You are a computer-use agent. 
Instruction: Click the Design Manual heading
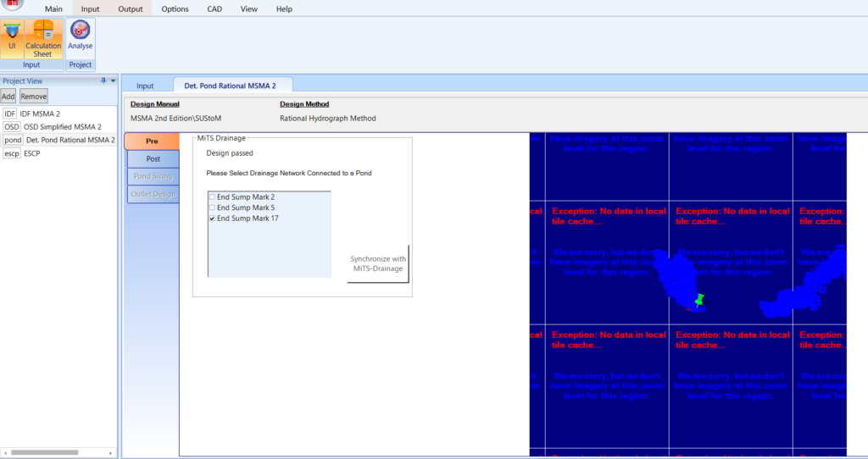coord(155,104)
